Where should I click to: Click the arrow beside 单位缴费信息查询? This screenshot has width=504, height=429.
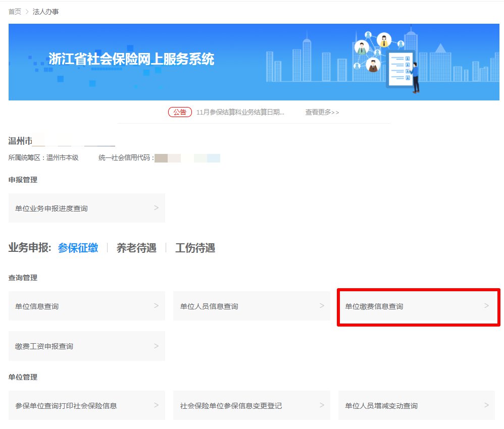pos(486,306)
